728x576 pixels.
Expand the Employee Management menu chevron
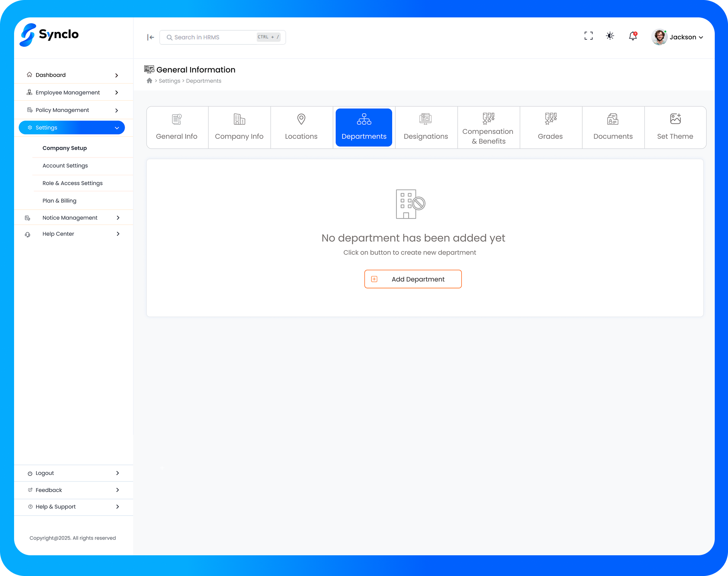117,93
